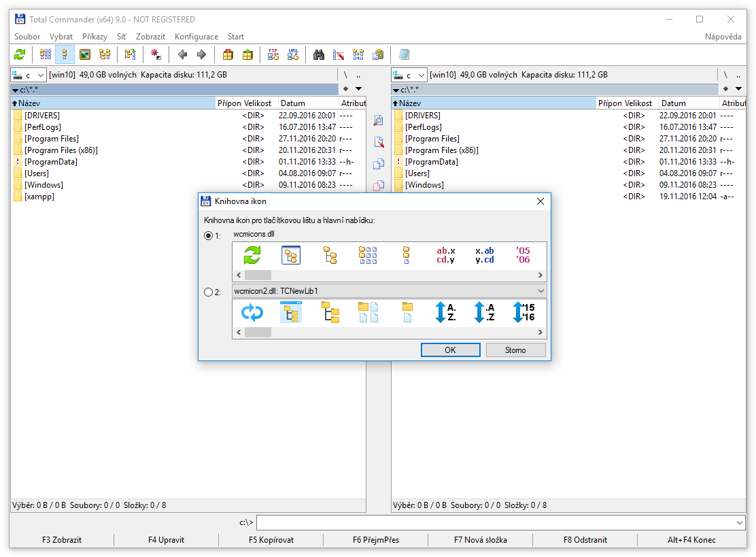Viewport: 756px width, 557px height.
Task: Click the wcmicons.dll icon list scrollbar thumb
Action: pyautogui.click(x=258, y=275)
